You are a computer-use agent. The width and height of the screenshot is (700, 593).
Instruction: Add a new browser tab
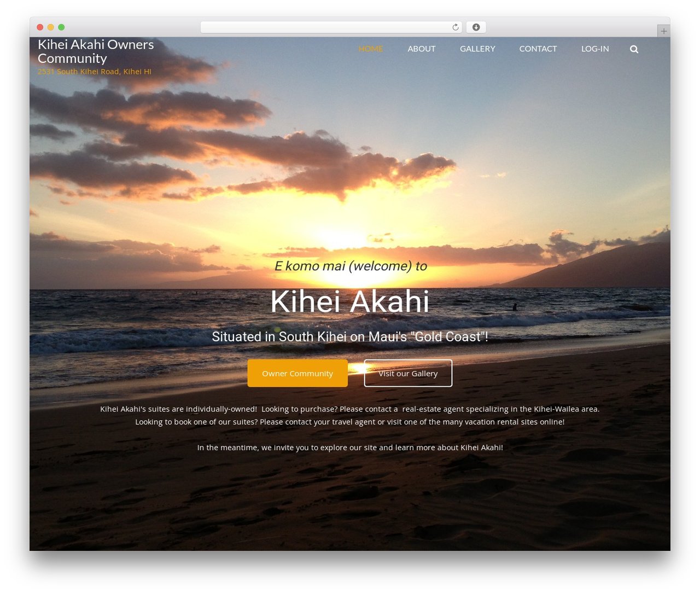click(663, 31)
